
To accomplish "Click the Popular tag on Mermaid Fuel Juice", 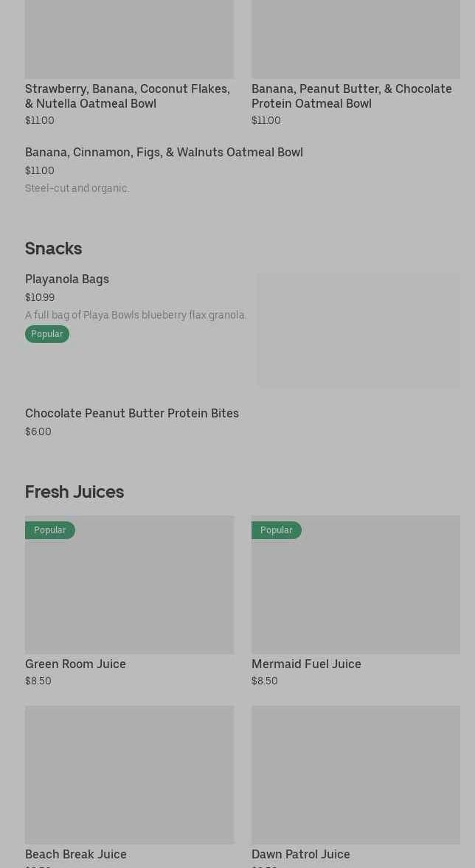I will (x=277, y=530).
